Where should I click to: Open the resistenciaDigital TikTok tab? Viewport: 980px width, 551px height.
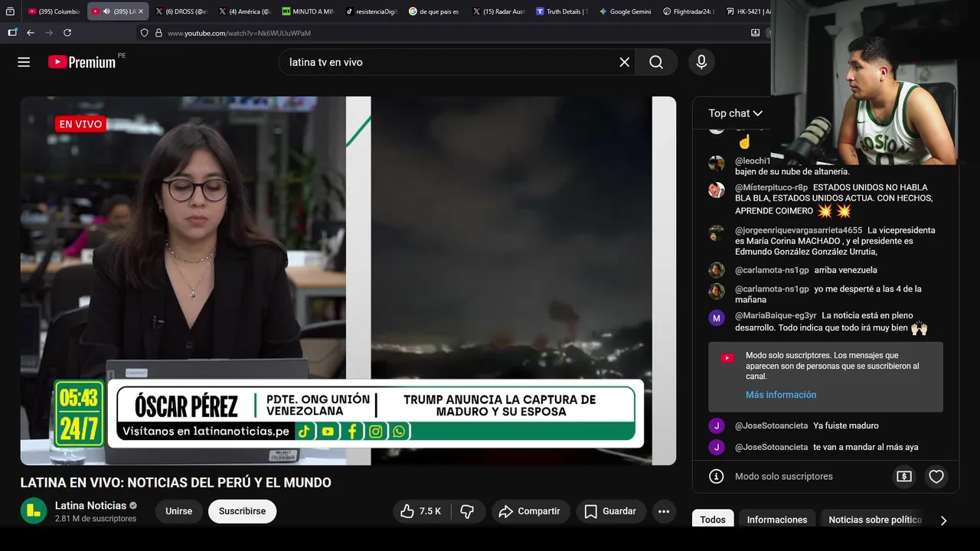pos(371,11)
